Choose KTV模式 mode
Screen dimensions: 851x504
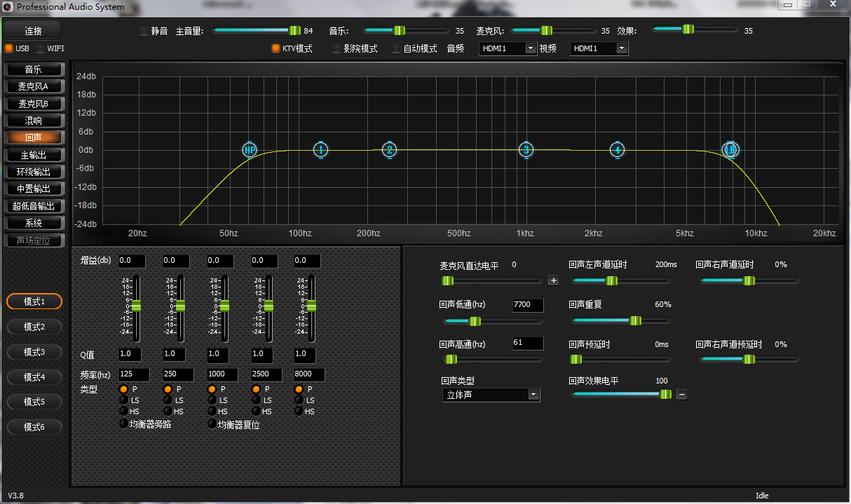pos(275,48)
